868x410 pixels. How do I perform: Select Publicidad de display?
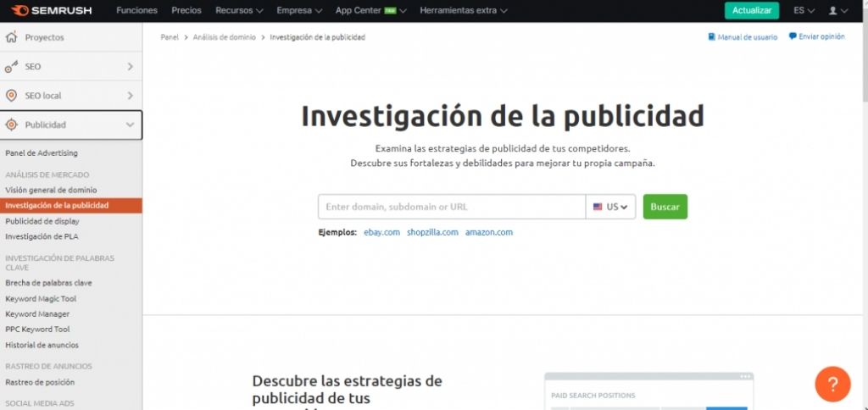click(x=42, y=221)
